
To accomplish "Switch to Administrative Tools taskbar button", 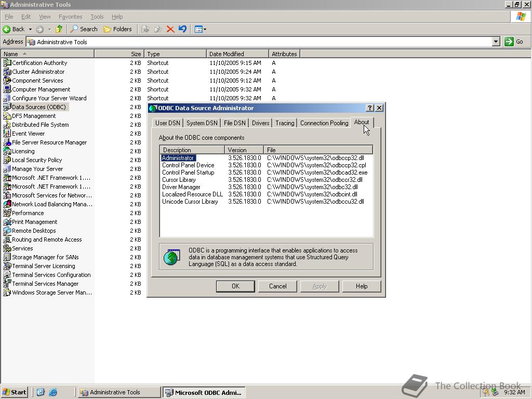I will 119,392.
